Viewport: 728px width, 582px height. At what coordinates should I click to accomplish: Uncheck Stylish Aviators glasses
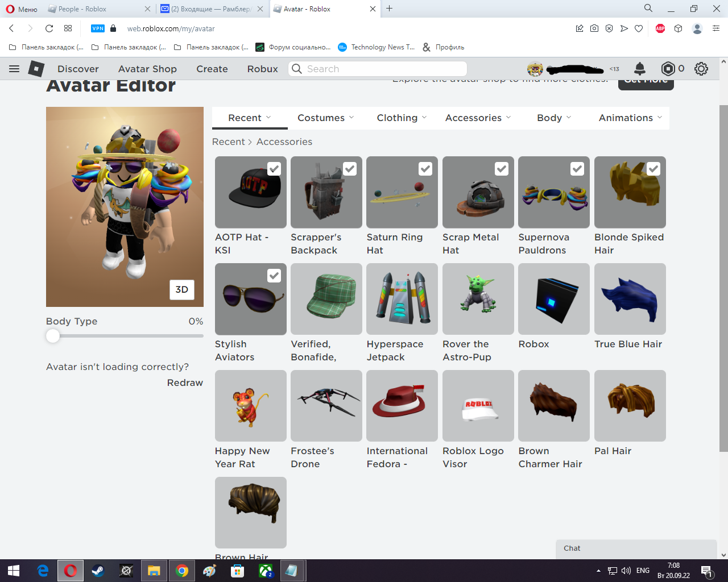pyautogui.click(x=274, y=276)
